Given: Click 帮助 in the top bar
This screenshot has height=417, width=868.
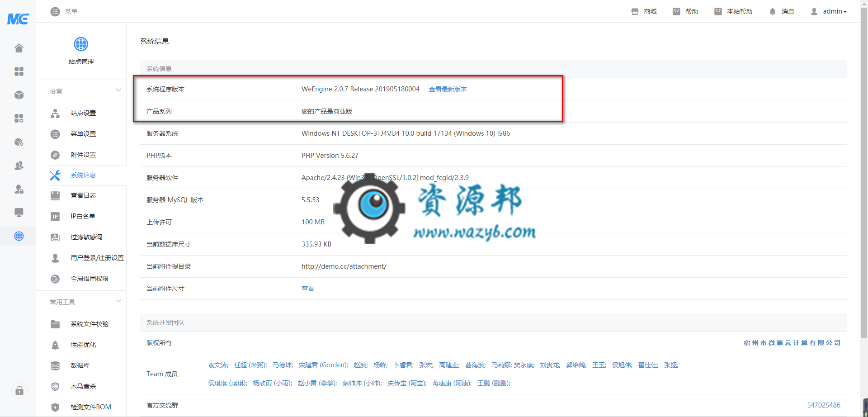Looking at the screenshot, I should coord(685,11).
